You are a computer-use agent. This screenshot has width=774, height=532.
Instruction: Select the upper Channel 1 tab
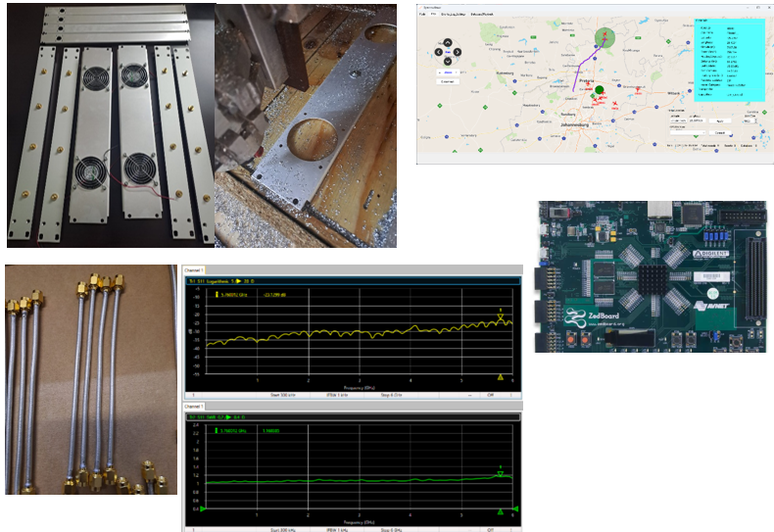click(194, 269)
